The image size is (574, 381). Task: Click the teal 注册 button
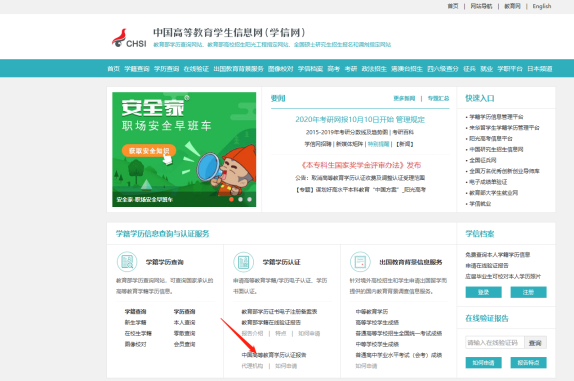point(528,292)
